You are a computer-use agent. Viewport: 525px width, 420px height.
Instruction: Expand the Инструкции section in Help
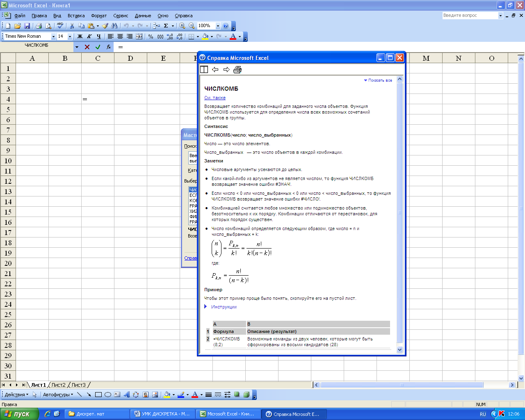221,307
